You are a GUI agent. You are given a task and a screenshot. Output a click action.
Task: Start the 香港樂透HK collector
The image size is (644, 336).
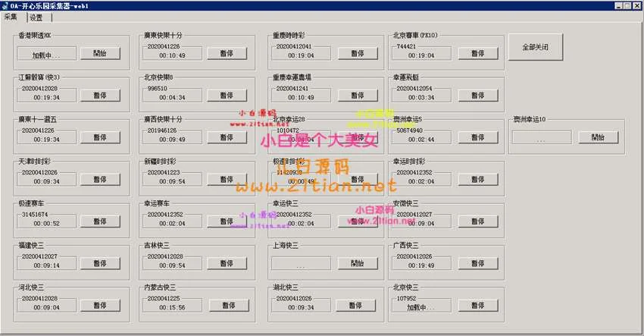tap(100, 54)
